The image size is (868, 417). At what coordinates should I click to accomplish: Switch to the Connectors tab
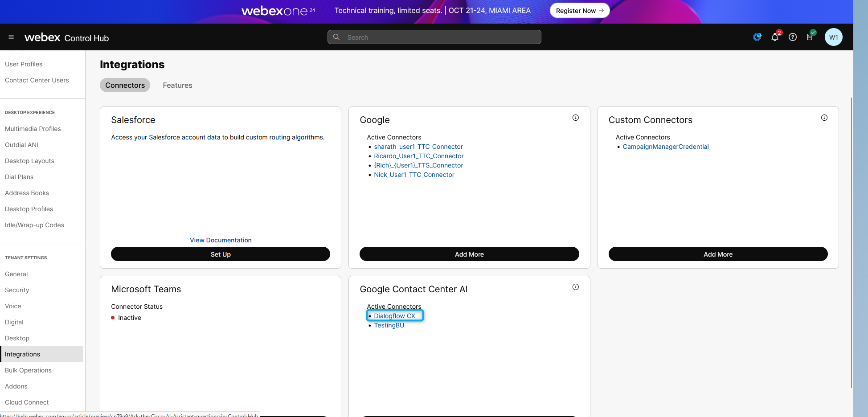[x=125, y=85]
